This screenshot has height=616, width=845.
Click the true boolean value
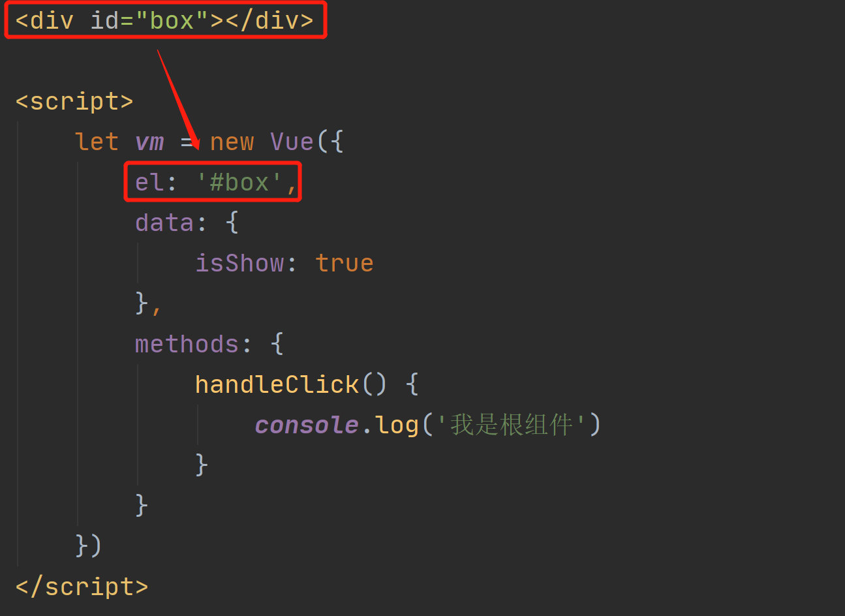point(345,264)
